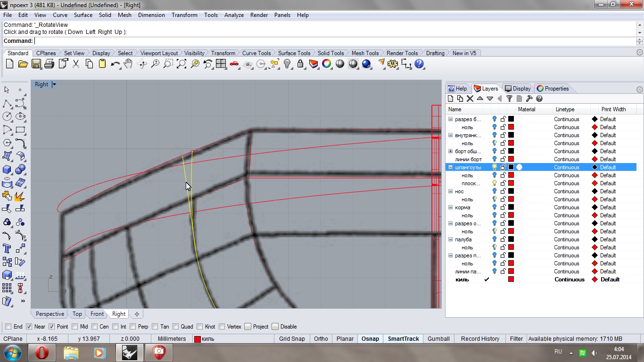This screenshot has width=644, height=362.
Task: Toggle Grid Snap in status bar
Action: coord(292,338)
